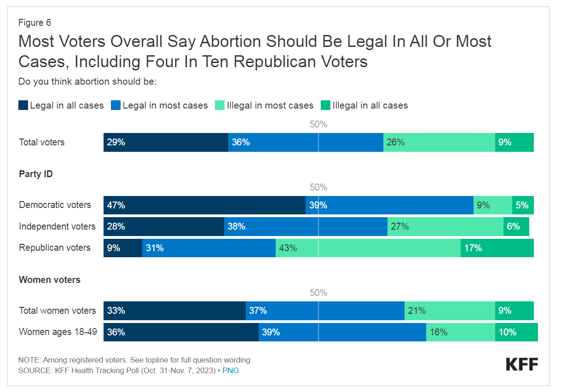Select the 10% segment for Women ages 18-49
561x392 pixels.
[x=516, y=332]
